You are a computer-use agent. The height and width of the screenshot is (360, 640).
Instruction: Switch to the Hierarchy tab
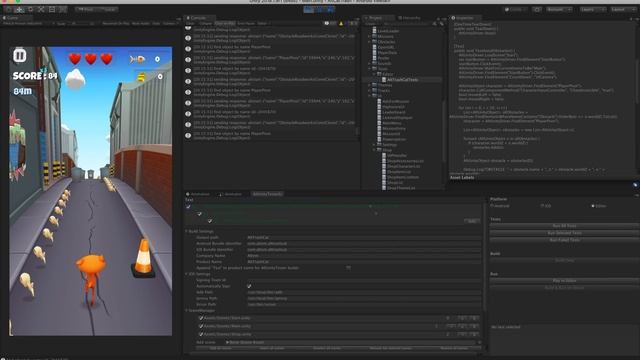[411, 18]
